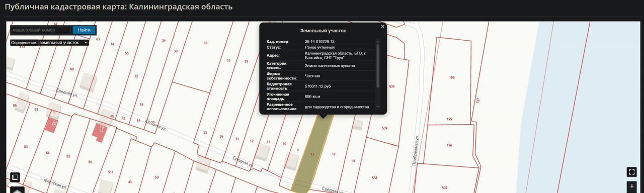Click parcel 511 on the map

[110, 172]
